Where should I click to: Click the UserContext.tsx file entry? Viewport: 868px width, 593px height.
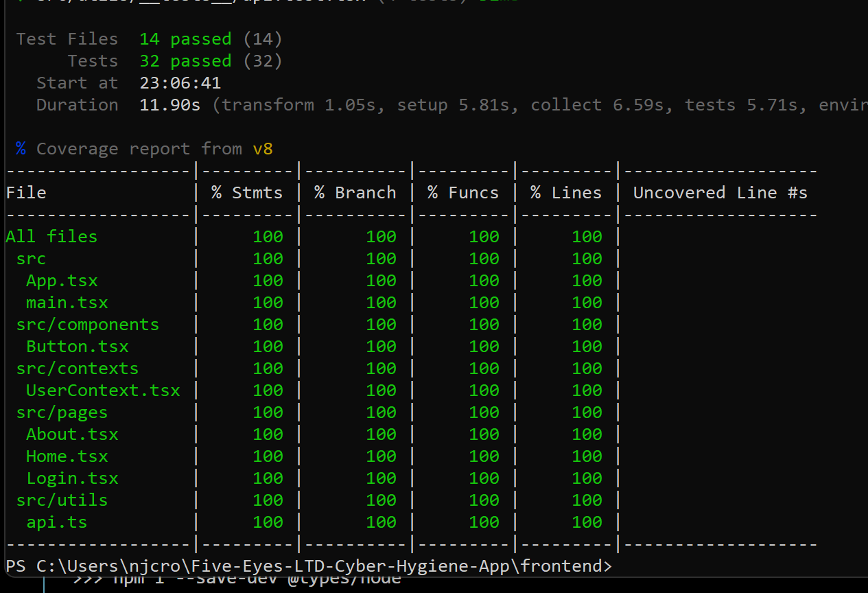(102, 390)
